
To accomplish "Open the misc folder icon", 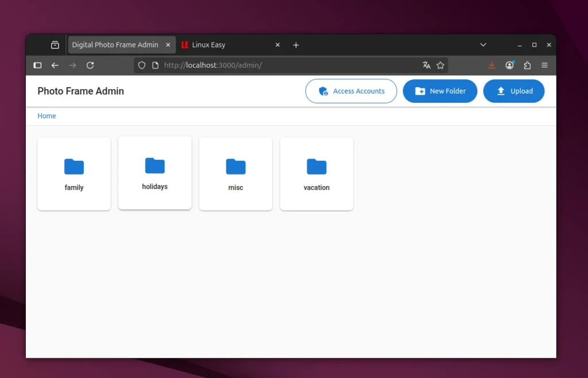I will pos(235,167).
